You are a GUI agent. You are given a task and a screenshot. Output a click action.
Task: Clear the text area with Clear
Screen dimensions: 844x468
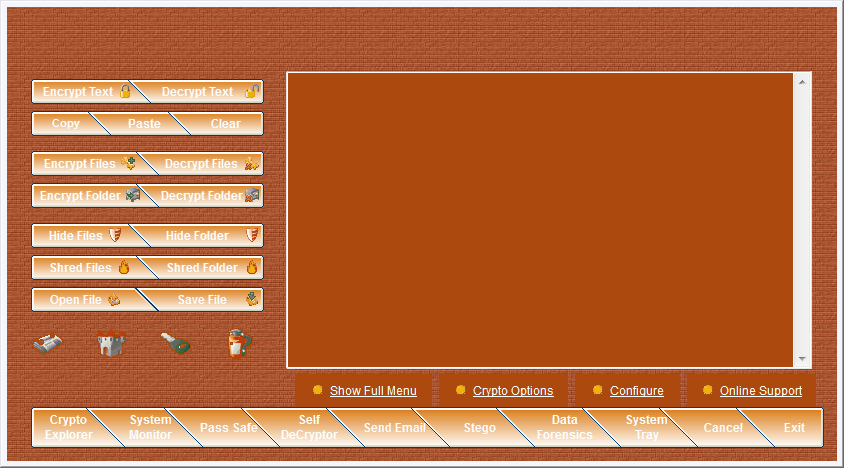pos(225,124)
